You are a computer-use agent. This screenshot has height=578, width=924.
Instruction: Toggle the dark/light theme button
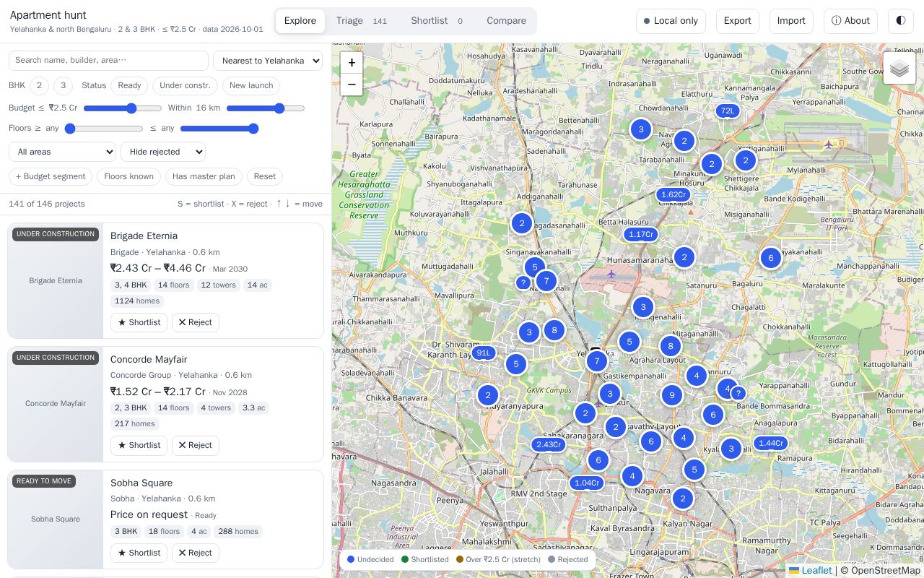901,21
